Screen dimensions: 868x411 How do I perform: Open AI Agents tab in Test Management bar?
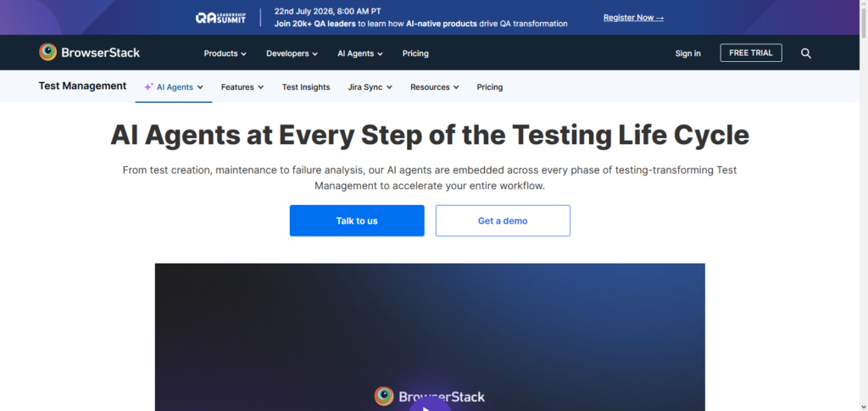pyautogui.click(x=174, y=86)
